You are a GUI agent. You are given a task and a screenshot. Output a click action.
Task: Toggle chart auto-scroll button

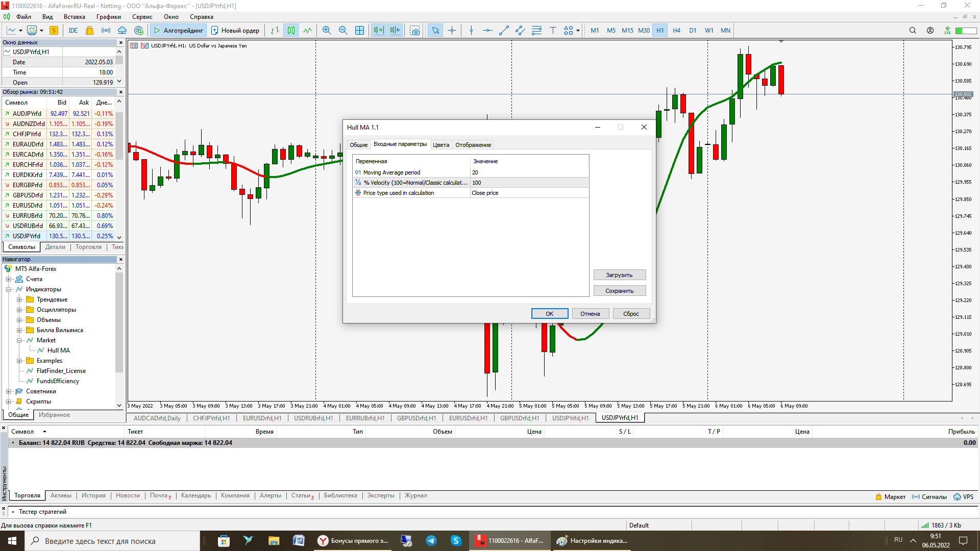click(378, 31)
